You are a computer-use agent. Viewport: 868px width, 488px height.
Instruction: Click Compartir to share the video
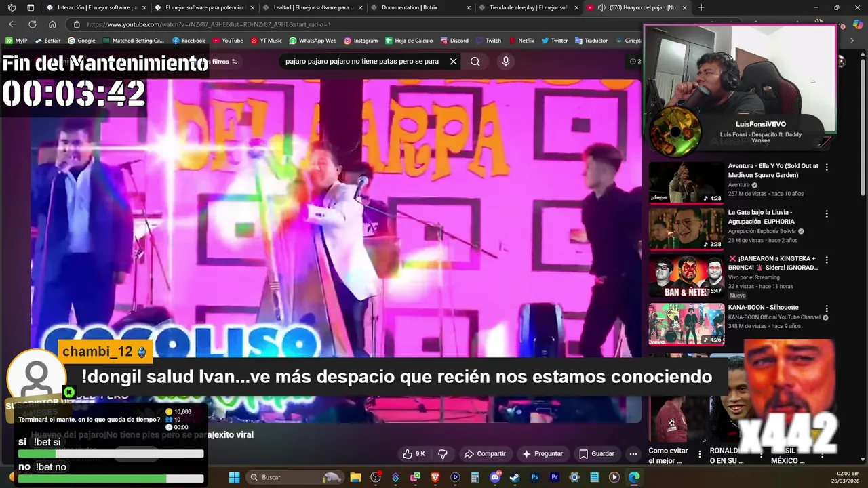(x=485, y=453)
